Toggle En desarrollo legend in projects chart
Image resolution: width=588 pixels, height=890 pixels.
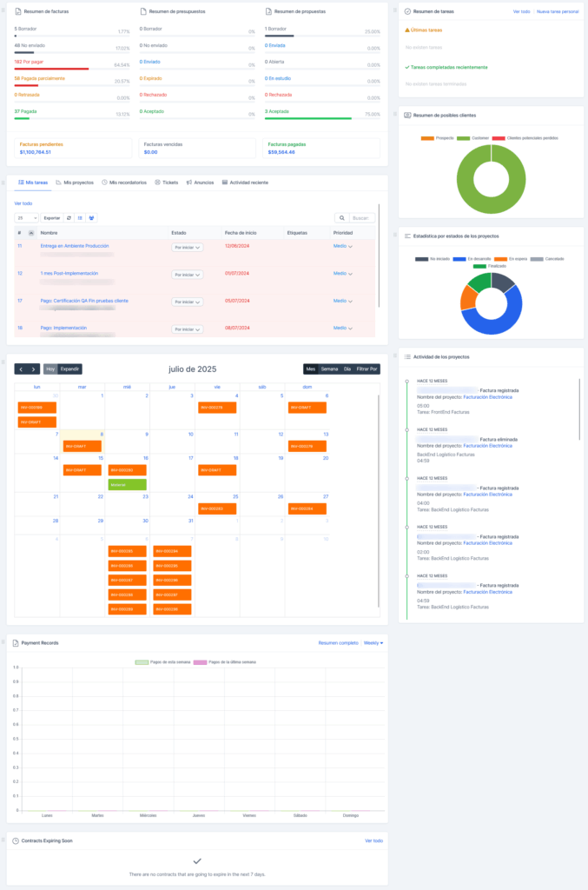tap(472, 259)
